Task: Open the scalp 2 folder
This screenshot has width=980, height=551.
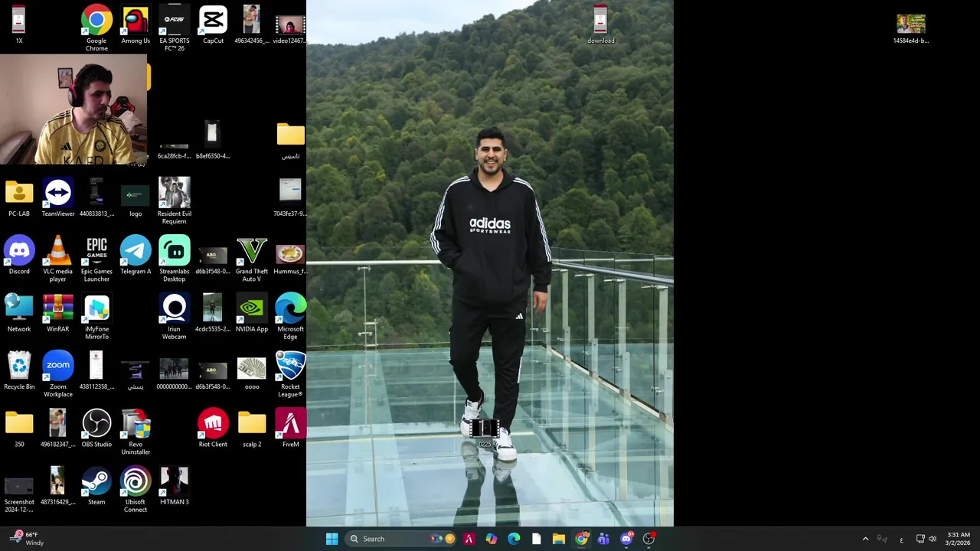Action: click(x=252, y=429)
